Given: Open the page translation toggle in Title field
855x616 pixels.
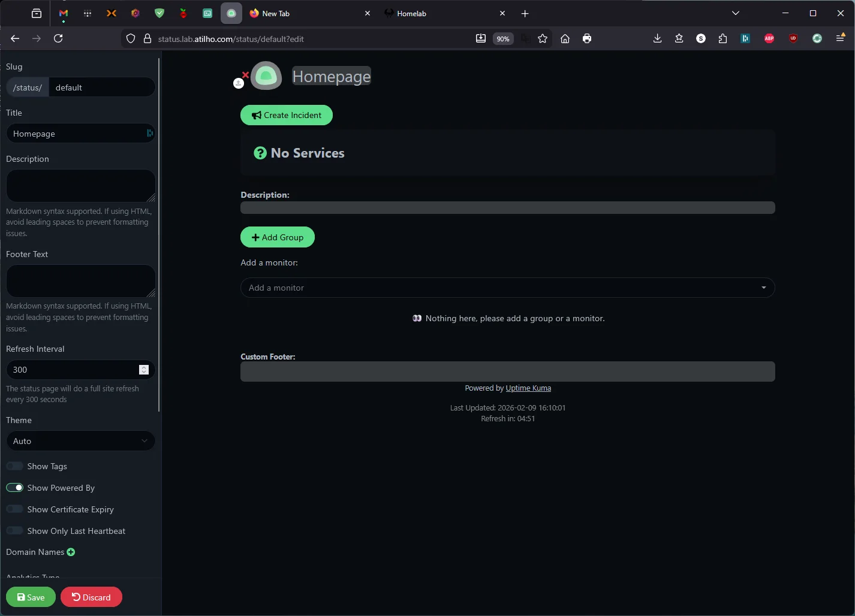Looking at the screenshot, I should tap(149, 133).
